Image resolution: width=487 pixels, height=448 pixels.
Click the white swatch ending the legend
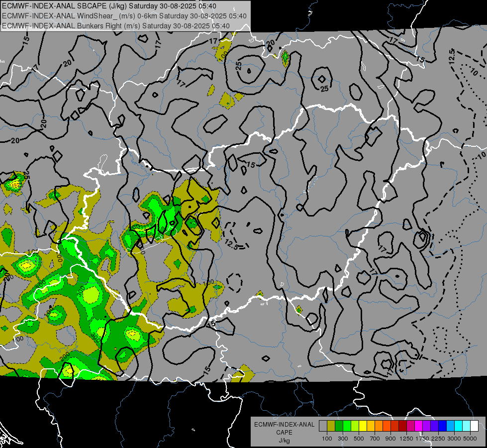474,426
